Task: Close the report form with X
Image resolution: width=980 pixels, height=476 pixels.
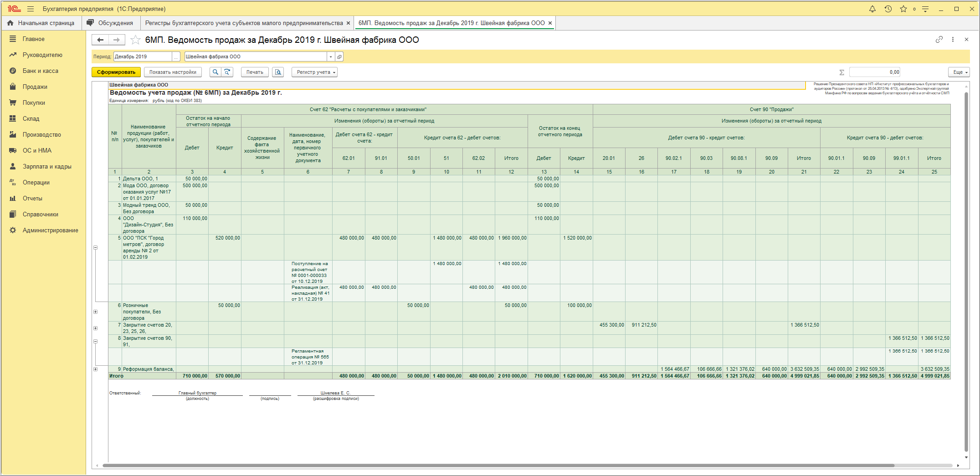Action: [966, 40]
